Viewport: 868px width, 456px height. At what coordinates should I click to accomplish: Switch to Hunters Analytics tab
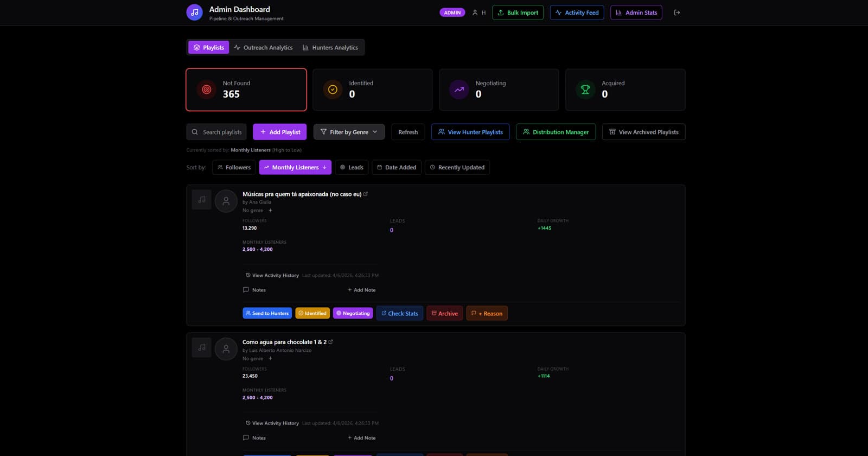pos(330,47)
